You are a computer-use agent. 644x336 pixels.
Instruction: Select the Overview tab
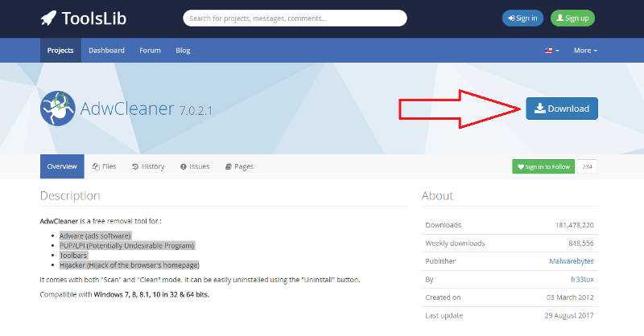click(62, 166)
